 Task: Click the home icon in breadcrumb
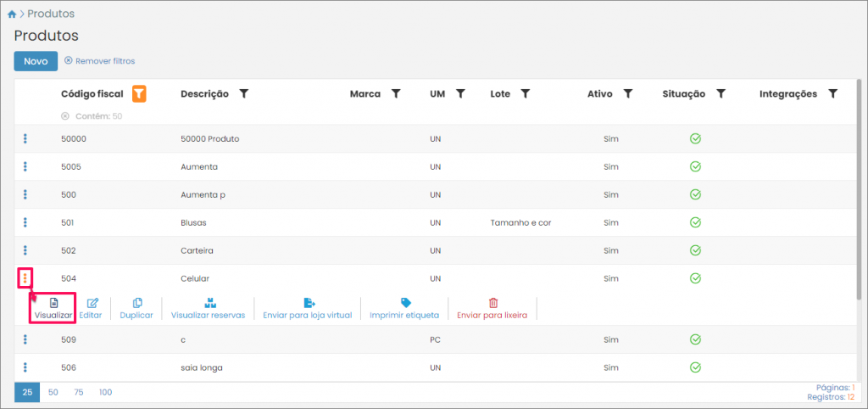[11, 14]
